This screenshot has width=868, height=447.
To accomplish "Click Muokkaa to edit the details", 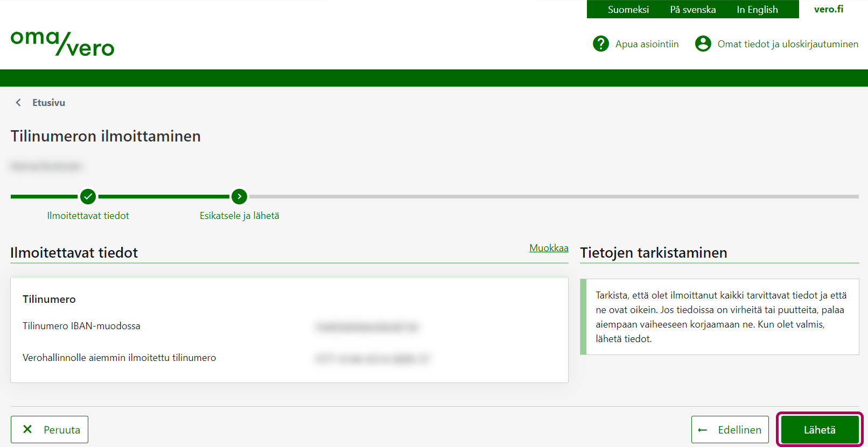I will tap(549, 248).
